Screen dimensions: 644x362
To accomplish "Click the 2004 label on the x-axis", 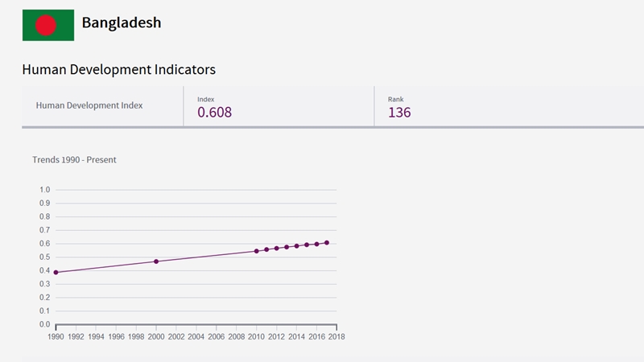I will [x=196, y=336].
